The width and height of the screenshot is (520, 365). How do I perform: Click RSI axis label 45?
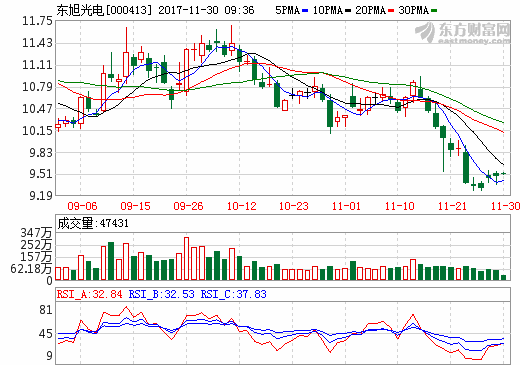pyautogui.click(x=46, y=334)
